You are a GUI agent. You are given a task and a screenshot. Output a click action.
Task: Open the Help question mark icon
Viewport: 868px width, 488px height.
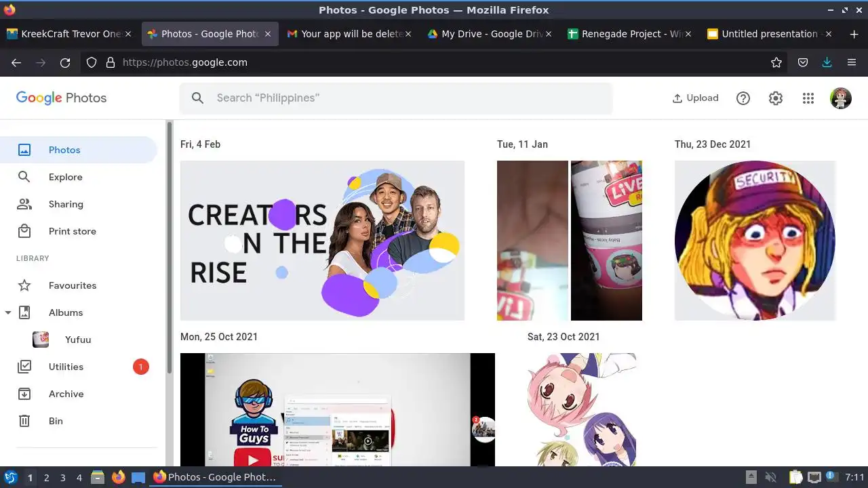(x=743, y=98)
